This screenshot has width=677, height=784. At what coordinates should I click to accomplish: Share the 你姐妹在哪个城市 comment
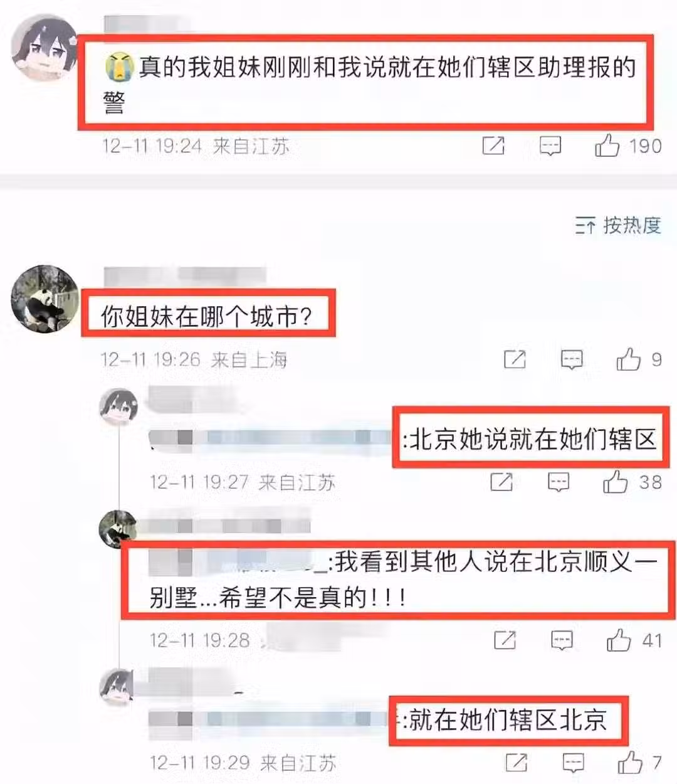515,359
